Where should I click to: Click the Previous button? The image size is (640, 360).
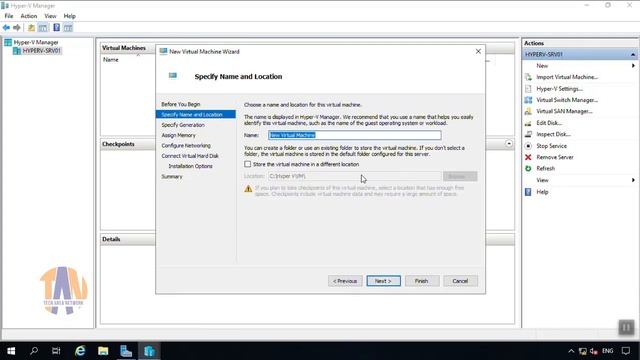[x=345, y=281]
